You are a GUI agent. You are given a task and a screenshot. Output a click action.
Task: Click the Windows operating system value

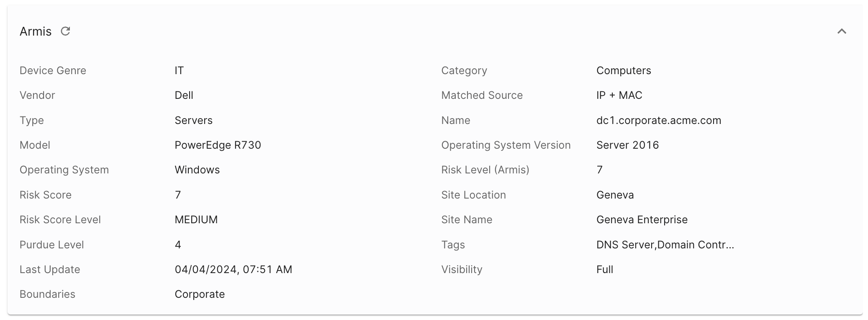[x=197, y=170]
